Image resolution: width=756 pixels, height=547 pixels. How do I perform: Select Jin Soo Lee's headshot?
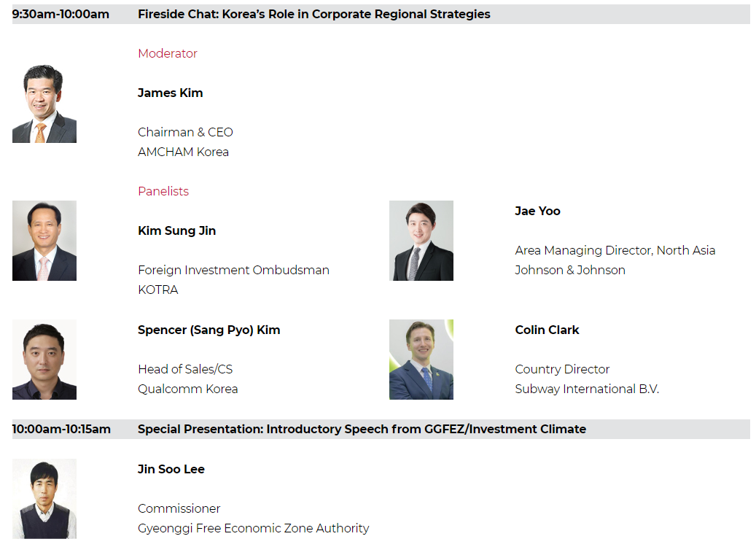coord(44,499)
